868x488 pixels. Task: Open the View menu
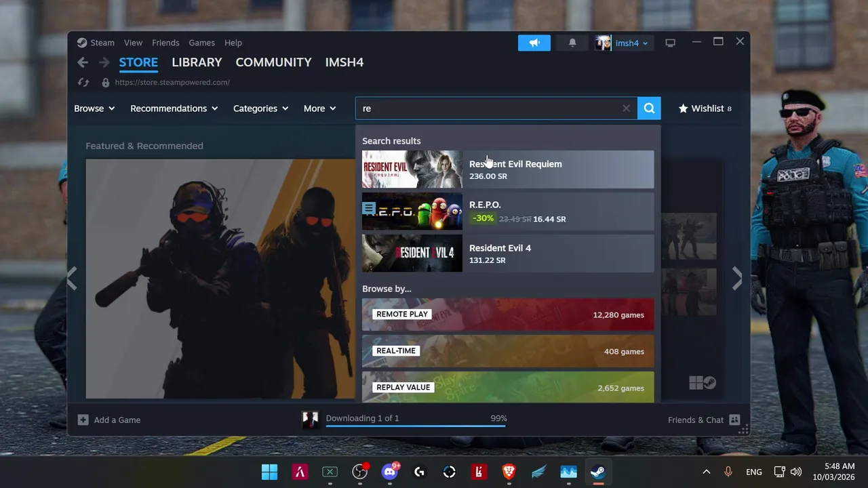coord(133,43)
